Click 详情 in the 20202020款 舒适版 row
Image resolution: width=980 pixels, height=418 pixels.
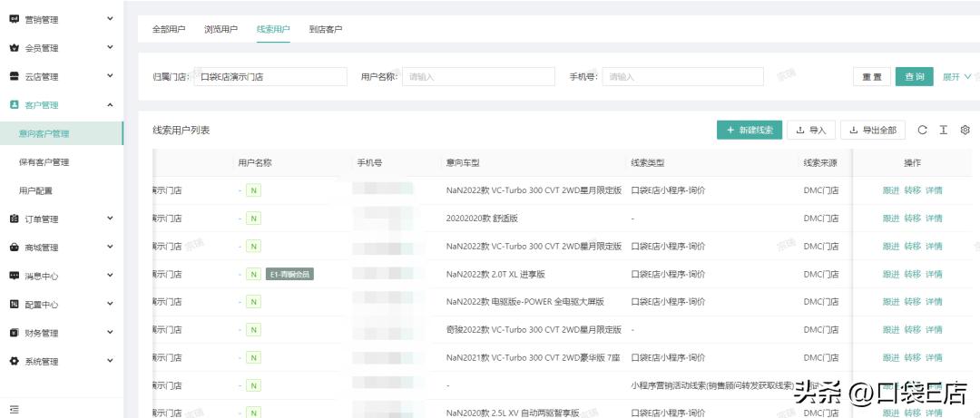pos(934,218)
